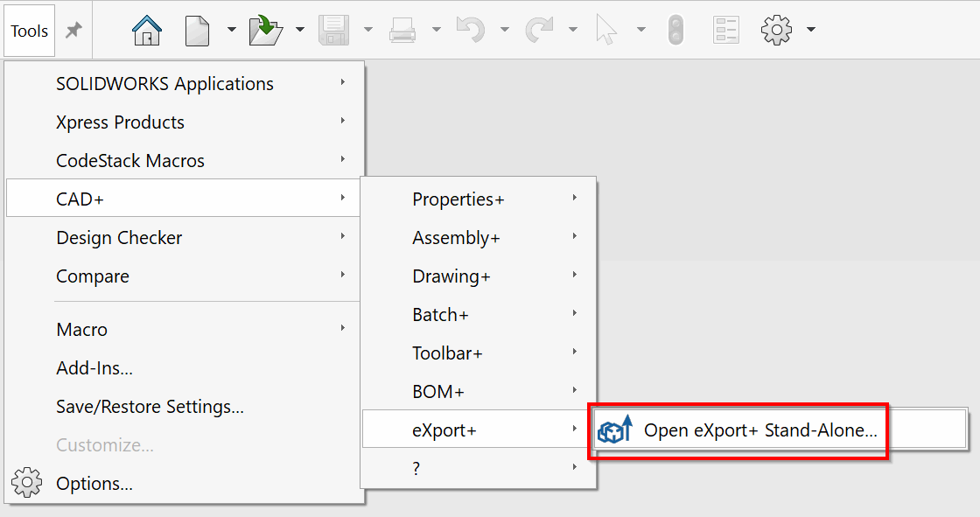Click the gear icon beside Options menu entry

click(x=26, y=483)
